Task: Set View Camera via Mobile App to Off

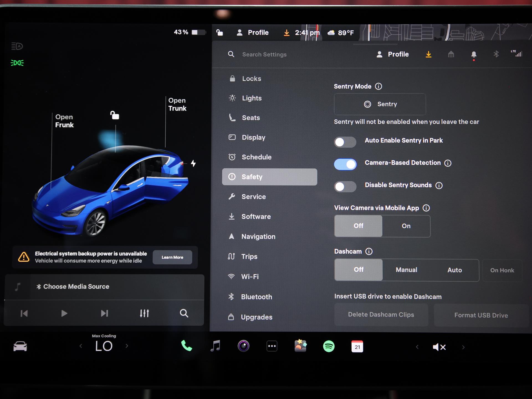Action: coord(358,226)
